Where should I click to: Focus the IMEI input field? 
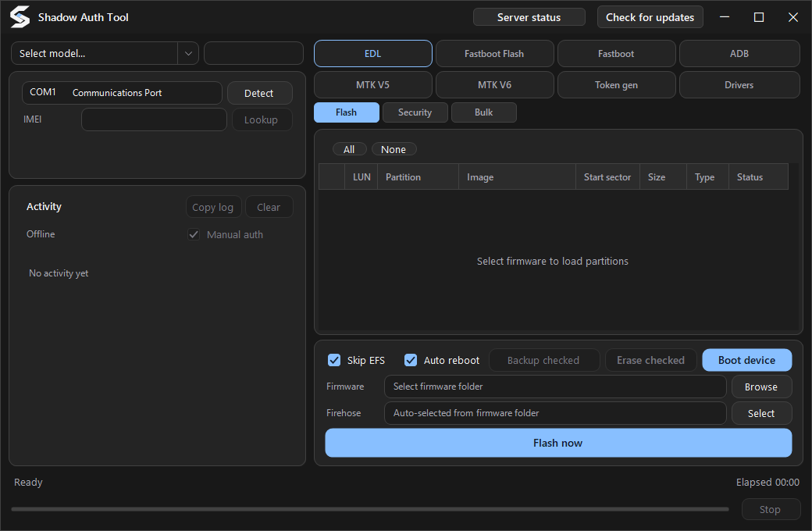pyautogui.click(x=154, y=119)
